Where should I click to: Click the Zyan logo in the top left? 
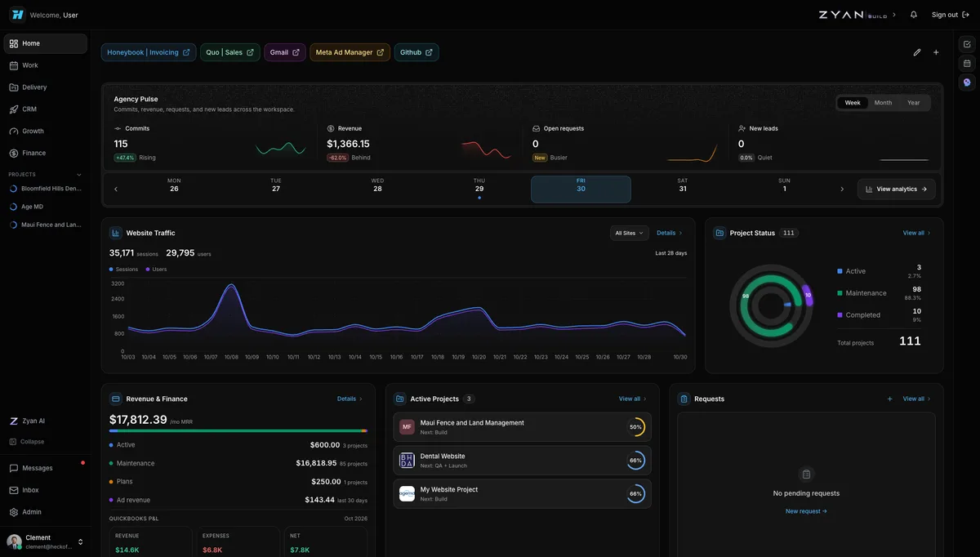point(16,15)
